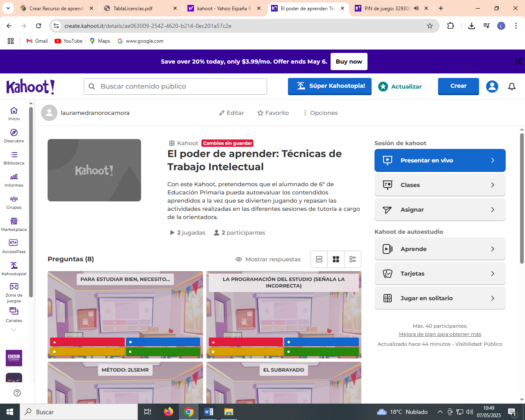The width and height of the screenshot is (525, 420).
Task: Open question PARA ESTUDIAR BIEN, NECESITO...
Action: [x=125, y=315]
